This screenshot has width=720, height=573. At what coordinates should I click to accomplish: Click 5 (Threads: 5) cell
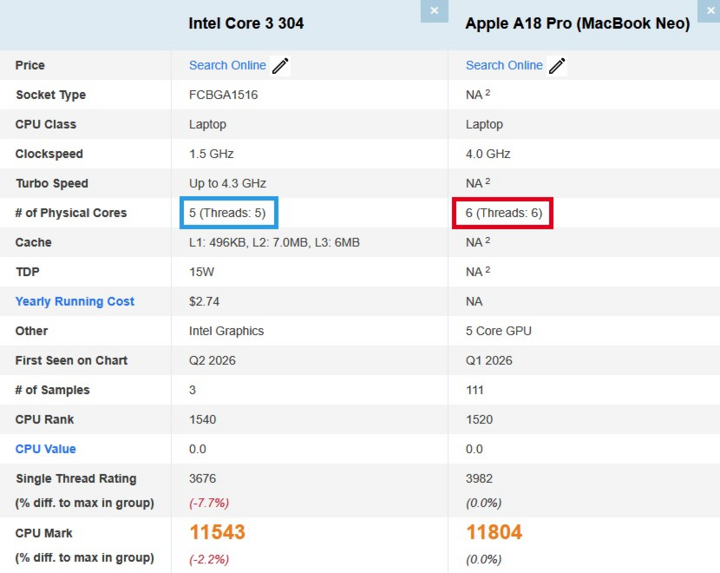pos(228,213)
